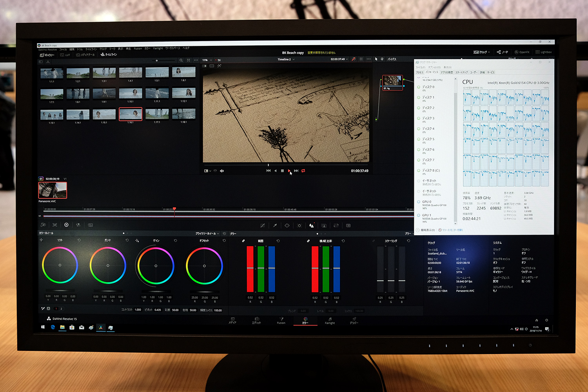Click the red play forward control
This screenshot has width=588, height=392.
[x=289, y=171]
